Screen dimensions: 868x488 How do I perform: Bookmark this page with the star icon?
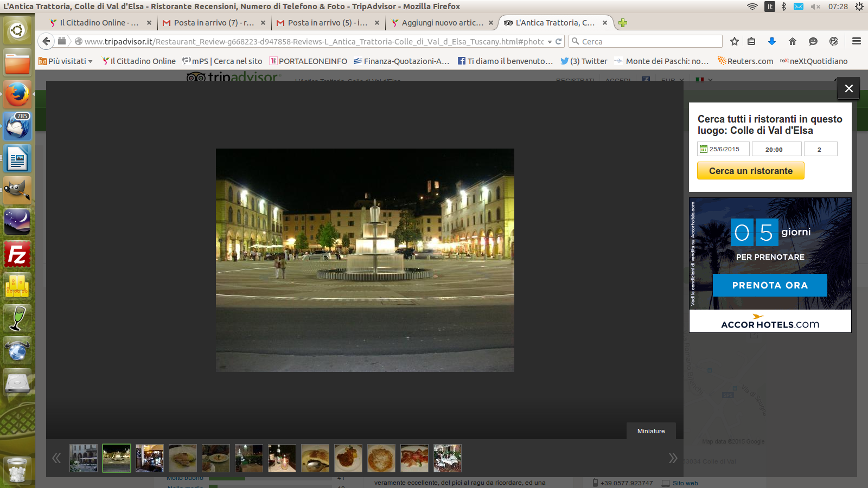pyautogui.click(x=735, y=41)
